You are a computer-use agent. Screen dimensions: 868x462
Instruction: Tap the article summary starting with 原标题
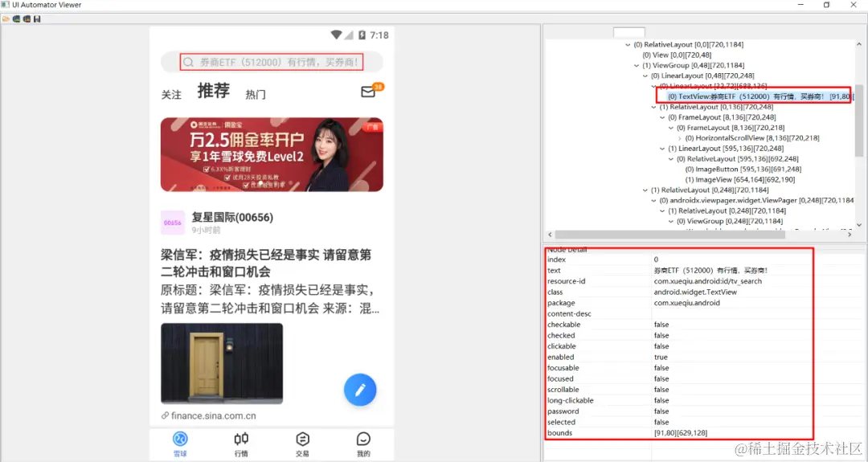pyautogui.click(x=270, y=300)
